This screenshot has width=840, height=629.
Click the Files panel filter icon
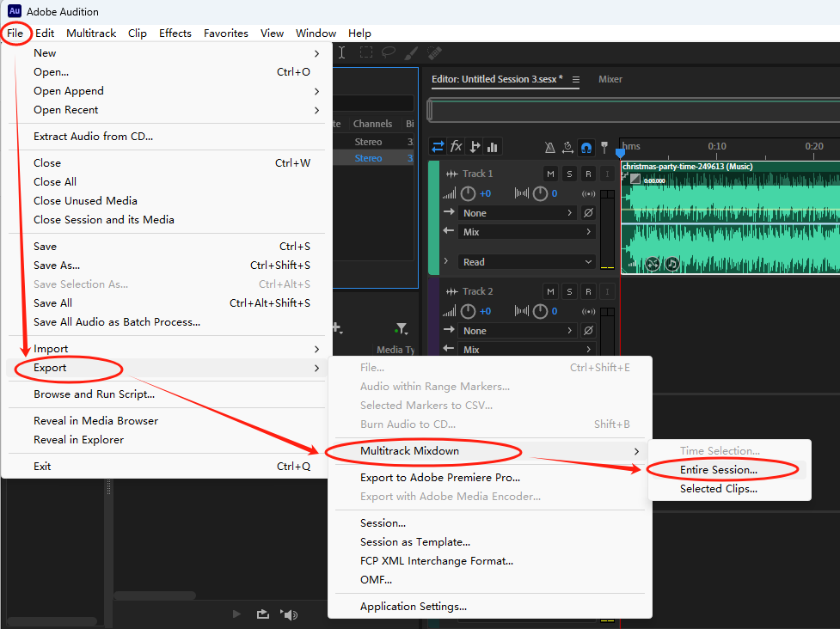(401, 328)
